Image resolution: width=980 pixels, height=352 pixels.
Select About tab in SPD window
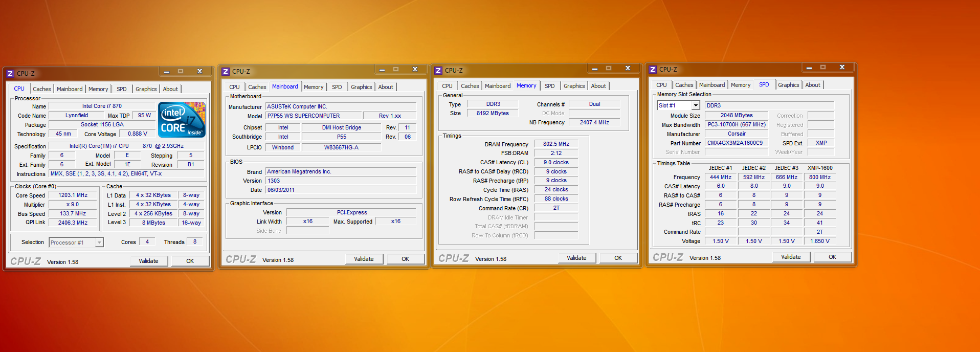[813, 85]
